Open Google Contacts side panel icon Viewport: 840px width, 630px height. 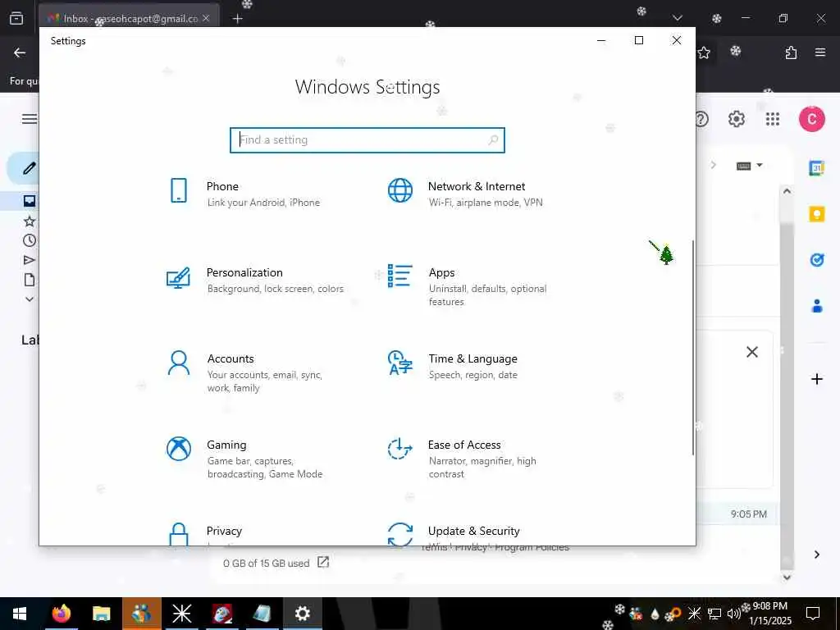click(x=817, y=307)
